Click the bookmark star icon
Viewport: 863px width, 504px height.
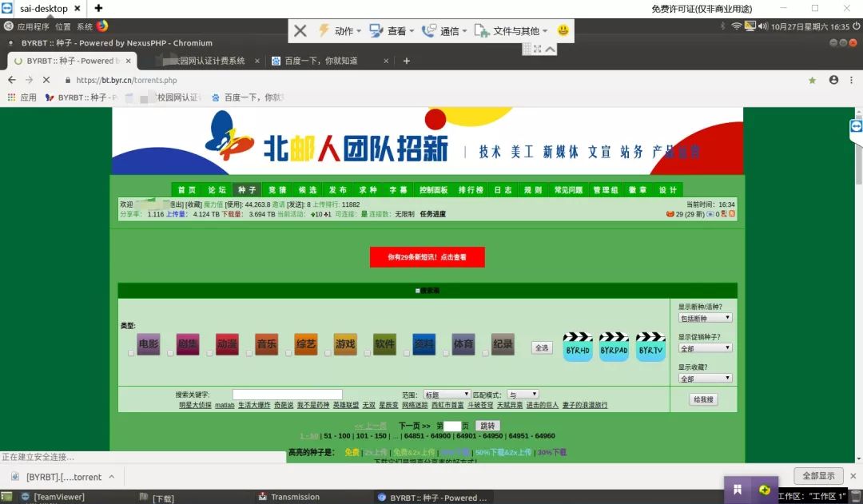[812, 81]
